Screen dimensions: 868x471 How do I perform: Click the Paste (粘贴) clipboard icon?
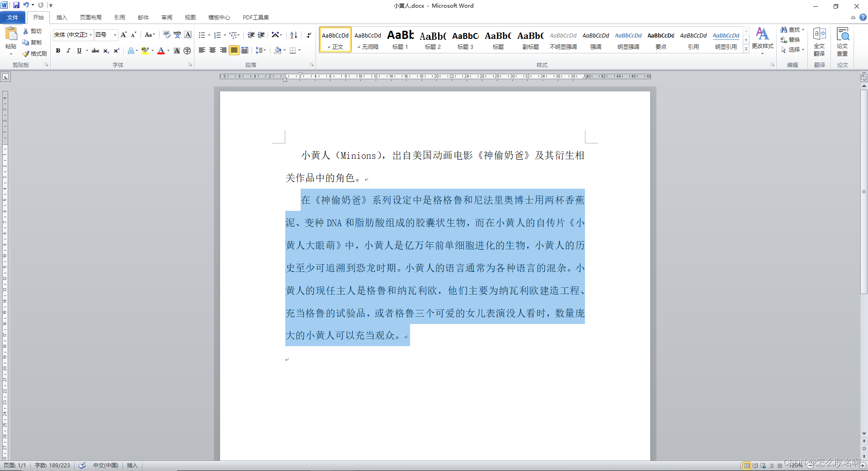[x=11, y=33]
